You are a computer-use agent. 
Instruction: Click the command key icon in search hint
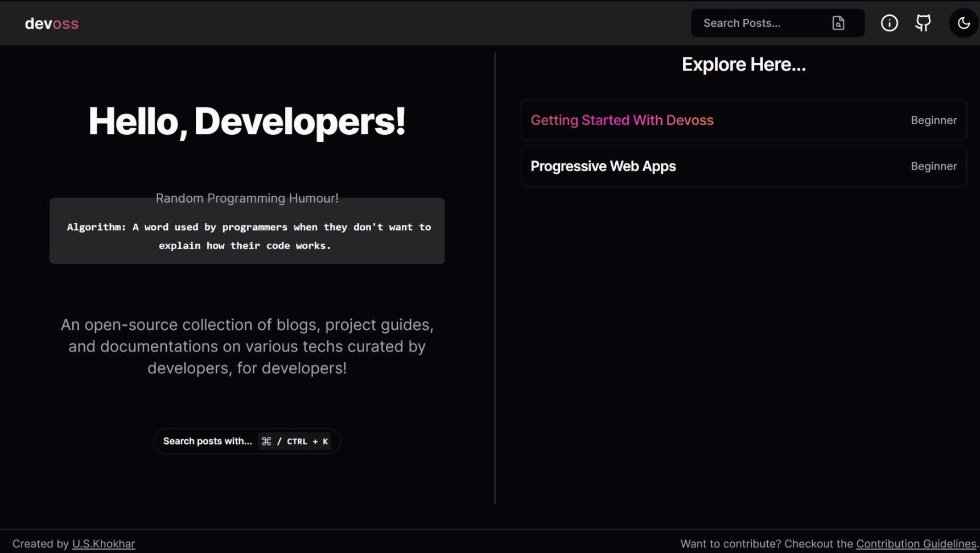tap(266, 441)
